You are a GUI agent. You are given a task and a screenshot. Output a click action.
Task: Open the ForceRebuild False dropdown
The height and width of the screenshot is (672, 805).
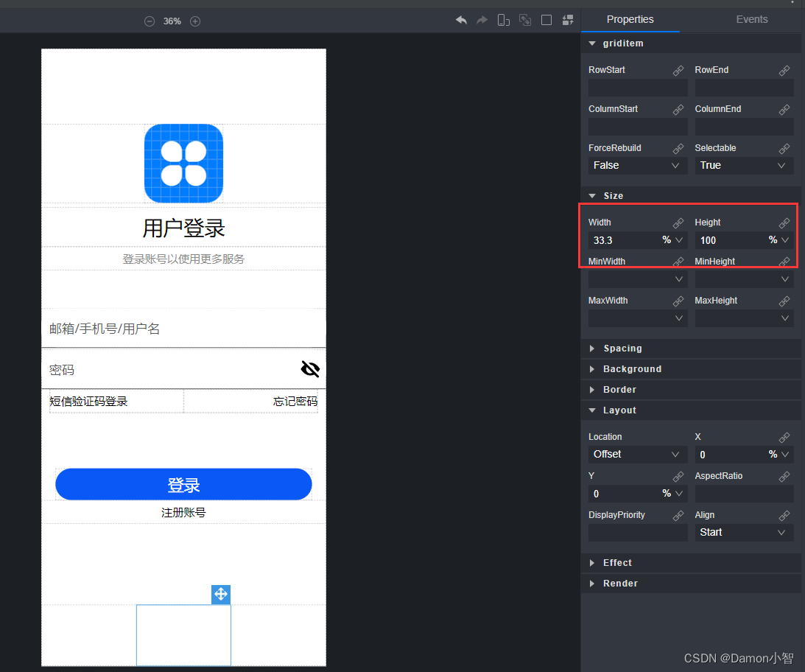pos(637,166)
